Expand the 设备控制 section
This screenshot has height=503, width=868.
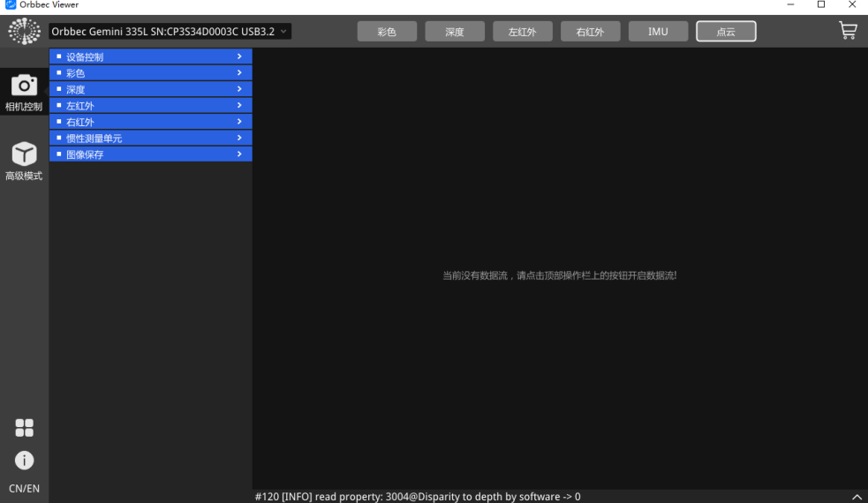[x=150, y=57]
